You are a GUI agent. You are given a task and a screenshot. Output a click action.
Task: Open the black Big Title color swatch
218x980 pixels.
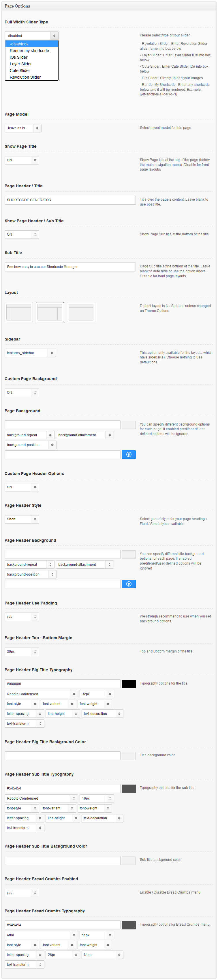(x=128, y=684)
